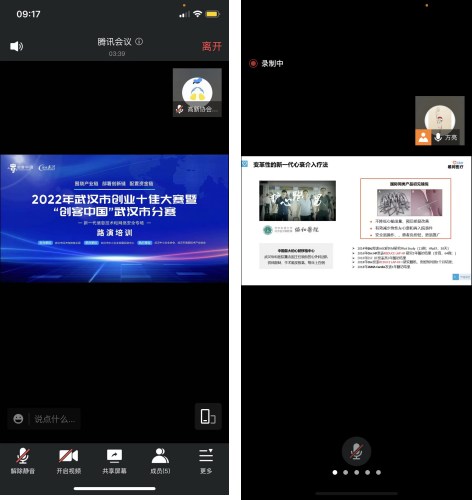Open the 2022年武汉市创业十佳大赛 shared slide

[x=114, y=218]
